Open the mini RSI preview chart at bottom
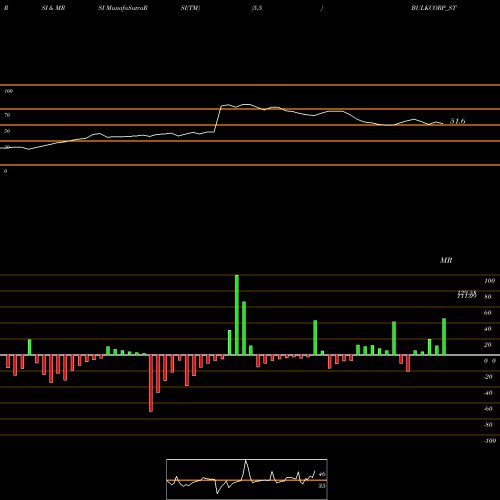This screenshot has width=500, height=500. (x=247, y=479)
